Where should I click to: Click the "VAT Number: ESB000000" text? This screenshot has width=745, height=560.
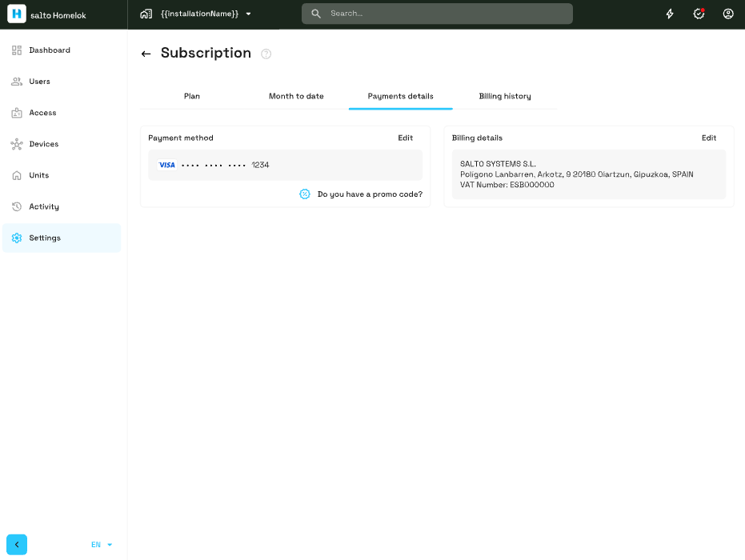(507, 185)
